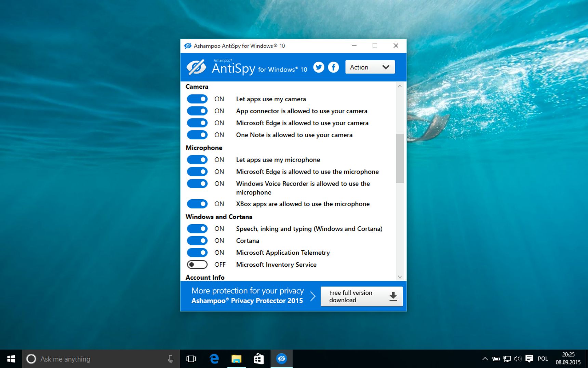Image resolution: width=588 pixels, height=368 pixels.
Task: Click scrollbar down arrow
Action: (x=400, y=277)
